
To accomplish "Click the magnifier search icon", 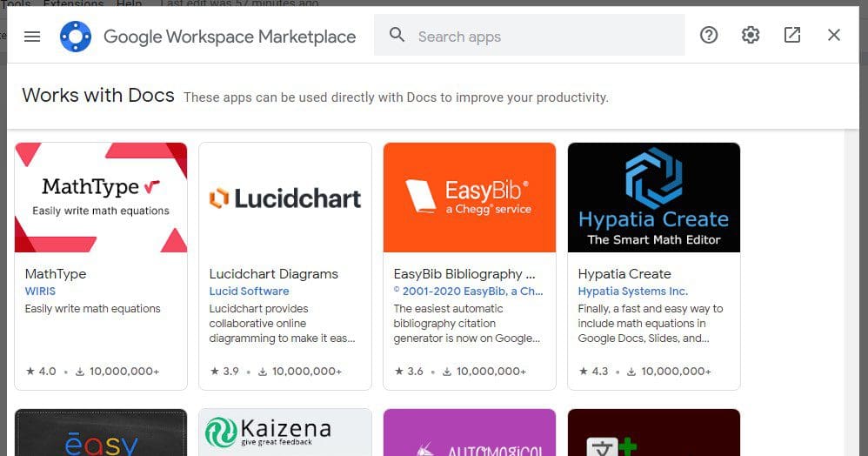I will pos(397,35).
